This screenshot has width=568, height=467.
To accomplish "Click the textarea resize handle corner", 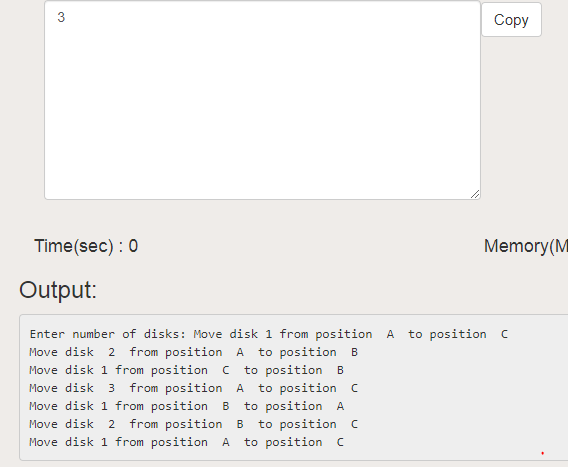I will click(x=475, y=194).
